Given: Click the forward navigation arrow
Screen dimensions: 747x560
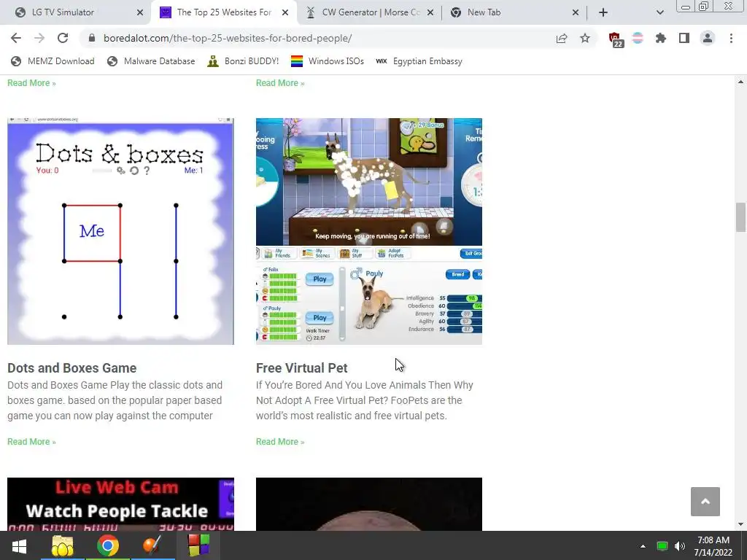Looking at the screenshot, I should (39, 38).
